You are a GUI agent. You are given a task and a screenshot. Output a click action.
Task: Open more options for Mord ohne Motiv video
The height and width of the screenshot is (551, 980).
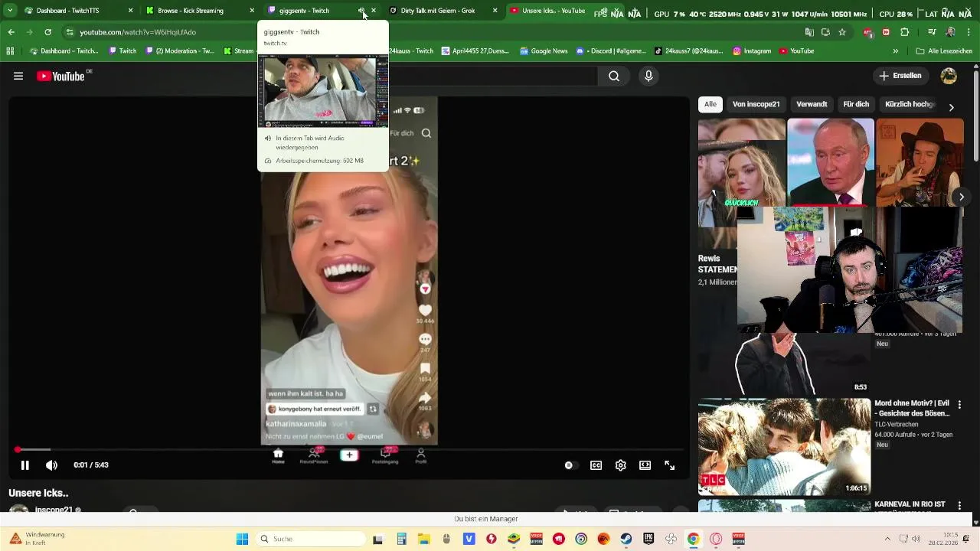(x=959, y=404)
